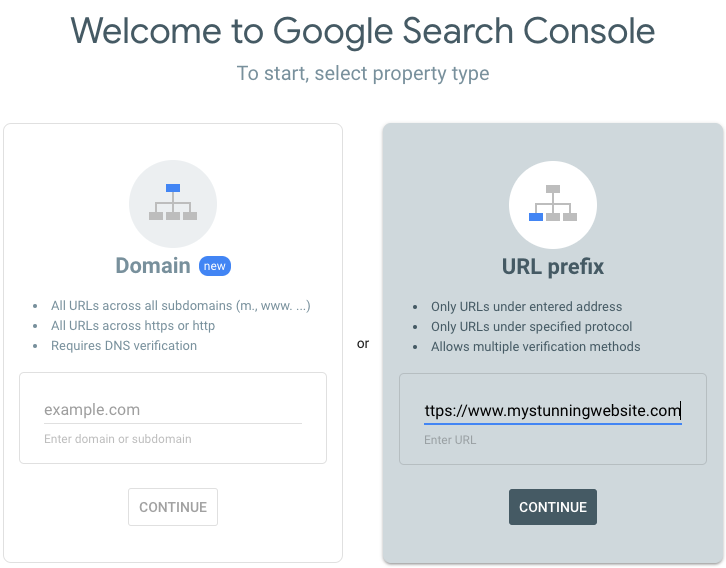Click "To start, select property type" subtitle

pyautogui.click(x=363, y=73)
